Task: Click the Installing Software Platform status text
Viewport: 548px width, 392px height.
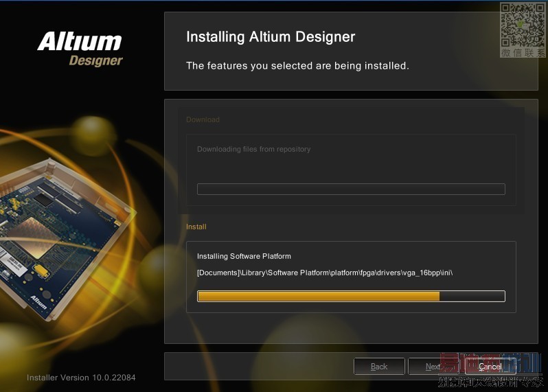Action: pyautogui.click(x=244, y=256)
